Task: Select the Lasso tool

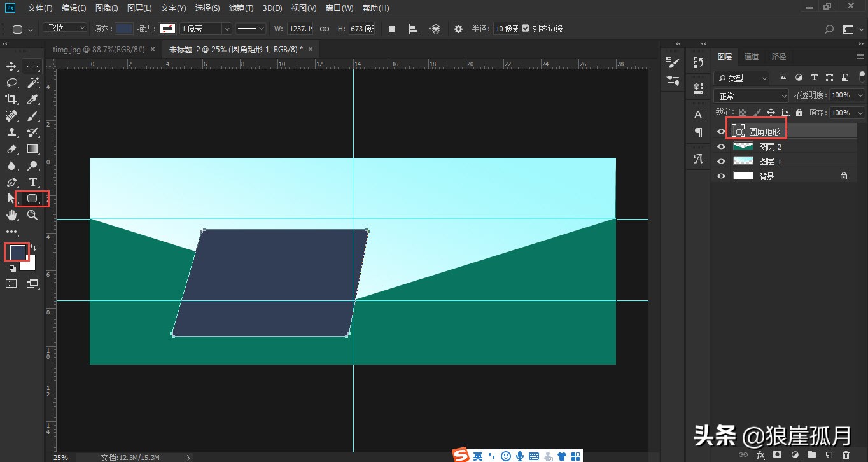Action: [11, 83]
